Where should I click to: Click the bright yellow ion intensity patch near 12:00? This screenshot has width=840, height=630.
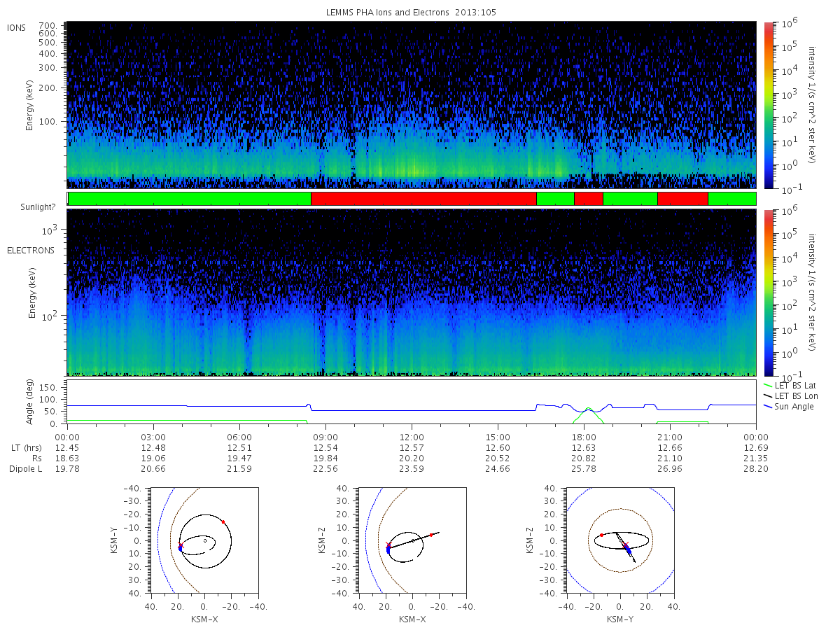click(x=413, y=169)
